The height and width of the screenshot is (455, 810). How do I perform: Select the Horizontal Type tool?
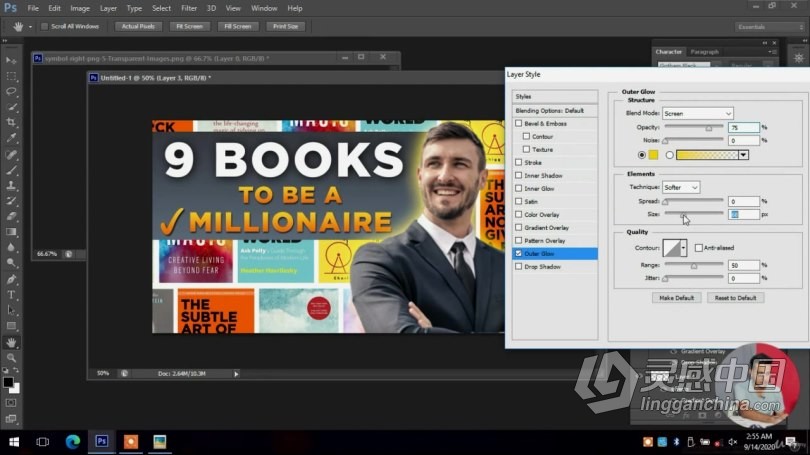coord(11,295)
